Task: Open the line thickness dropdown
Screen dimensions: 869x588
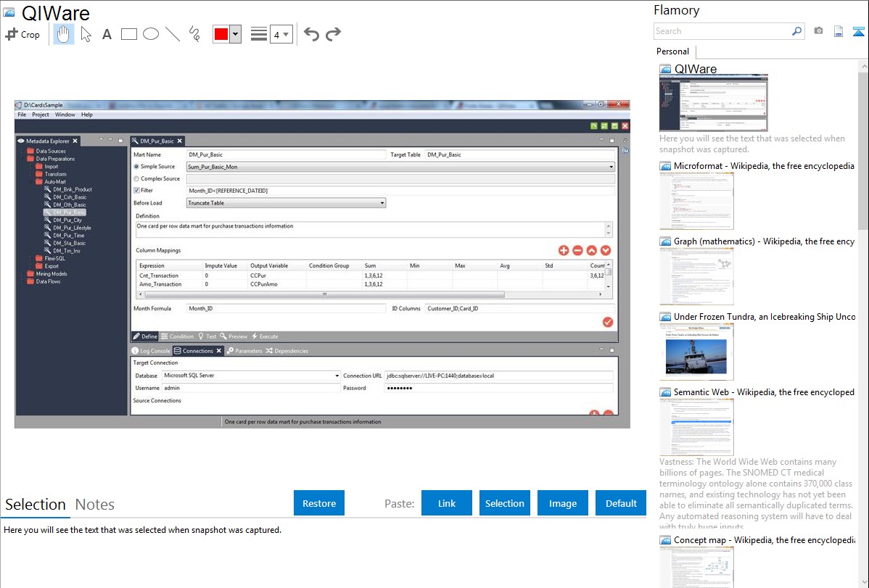Action: [x=281, y=34]
